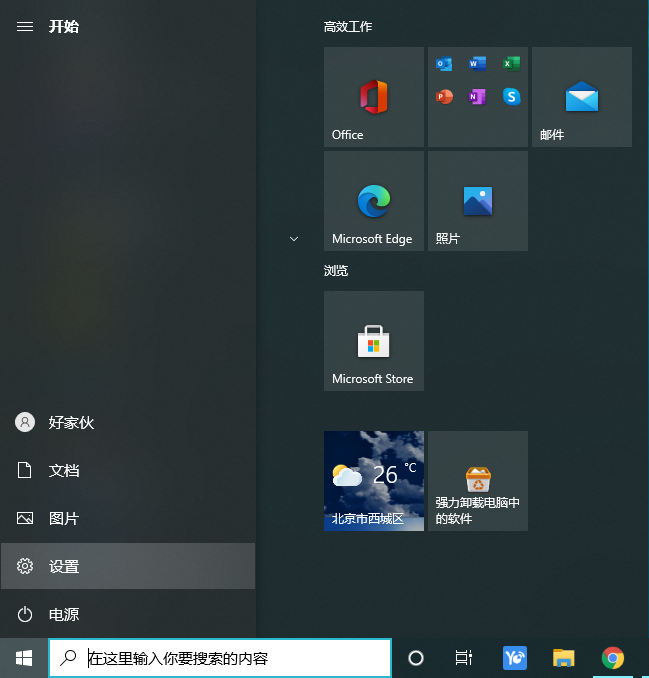649x678 pixels.
Task: Click the Outlook icon in Office group
Action: coord(444,64)
